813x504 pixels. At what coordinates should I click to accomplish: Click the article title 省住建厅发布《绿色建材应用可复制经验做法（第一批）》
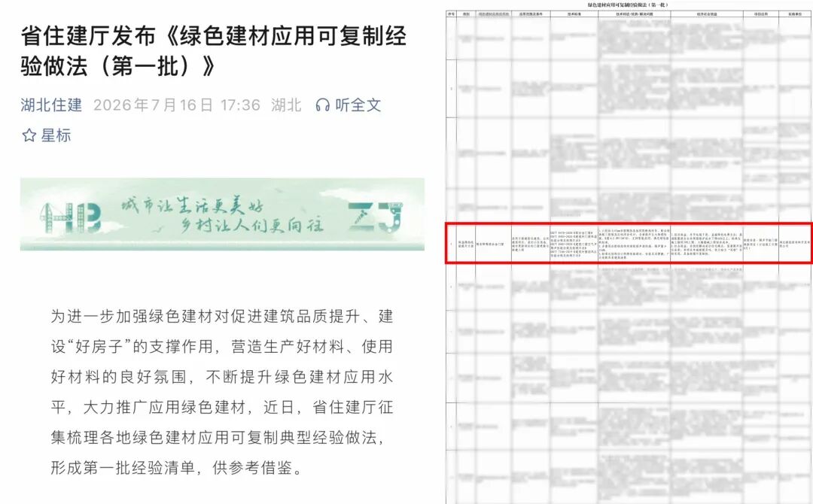pyautogui.click(x=214, y=50)
